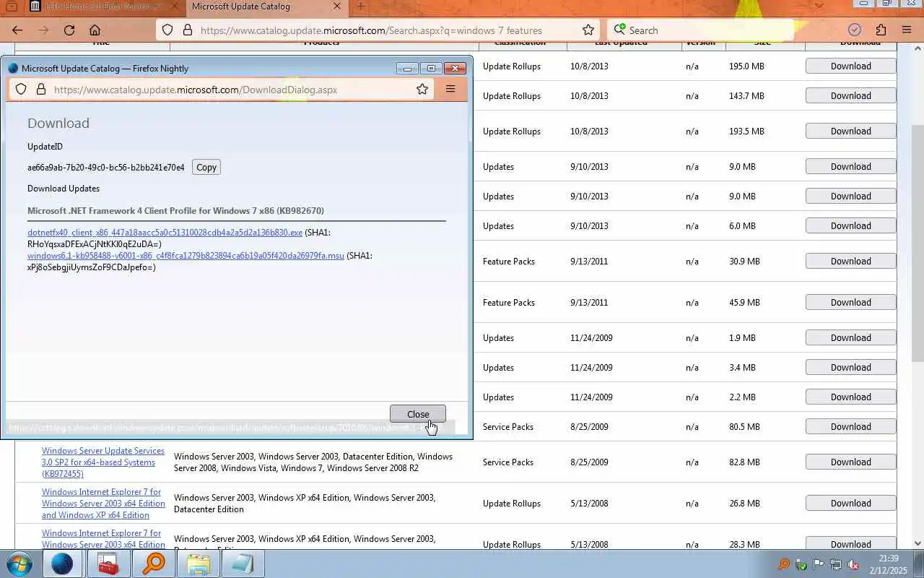List all open tabs with the dropdown arrow

(819, 7)
